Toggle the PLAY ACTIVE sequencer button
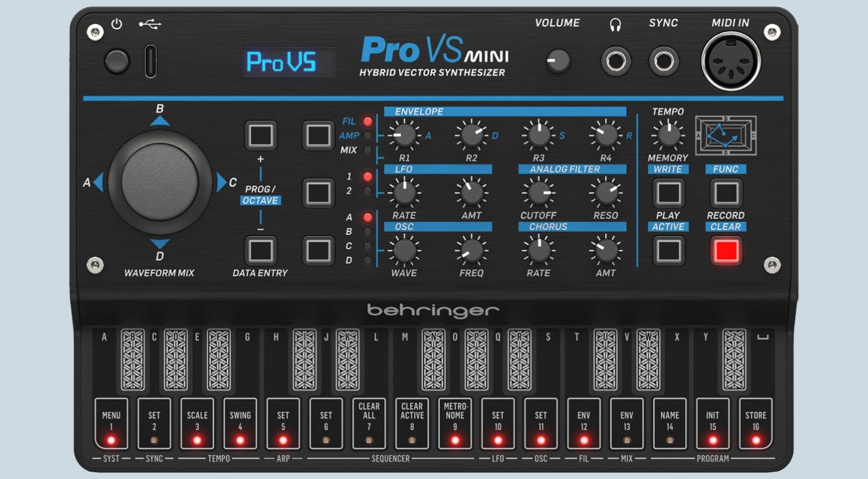Image resolution: width=868 pixels, height=479 pixels. coord(669,250)
